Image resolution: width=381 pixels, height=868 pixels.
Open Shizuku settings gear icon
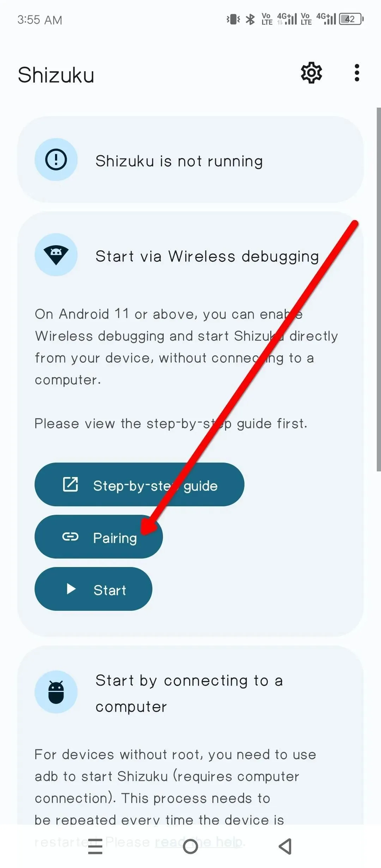point(311,73)
